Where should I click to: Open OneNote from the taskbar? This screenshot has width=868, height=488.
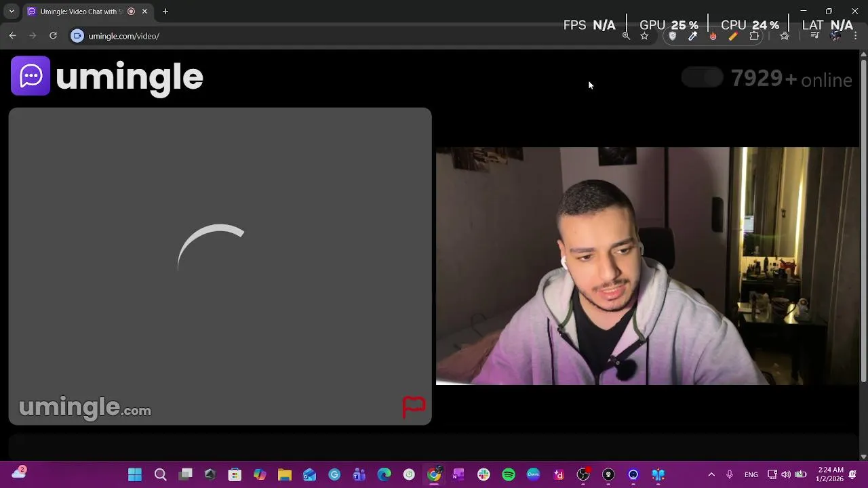click(x=458, y=474)
